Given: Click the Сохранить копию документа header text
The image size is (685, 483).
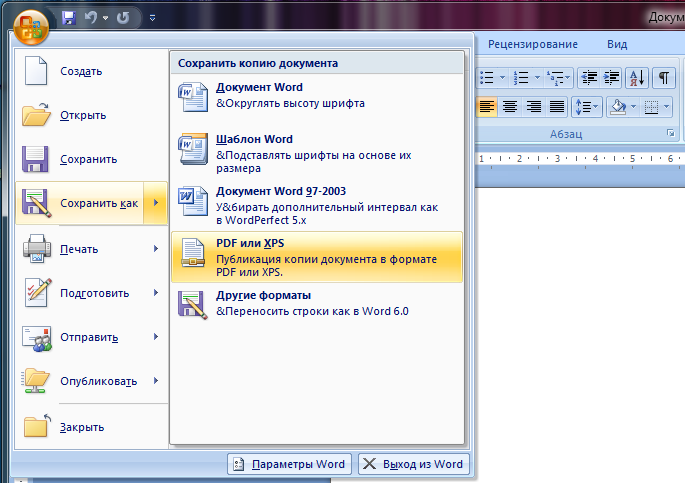Looking at the screenshot, I should (x=258, y=63).
